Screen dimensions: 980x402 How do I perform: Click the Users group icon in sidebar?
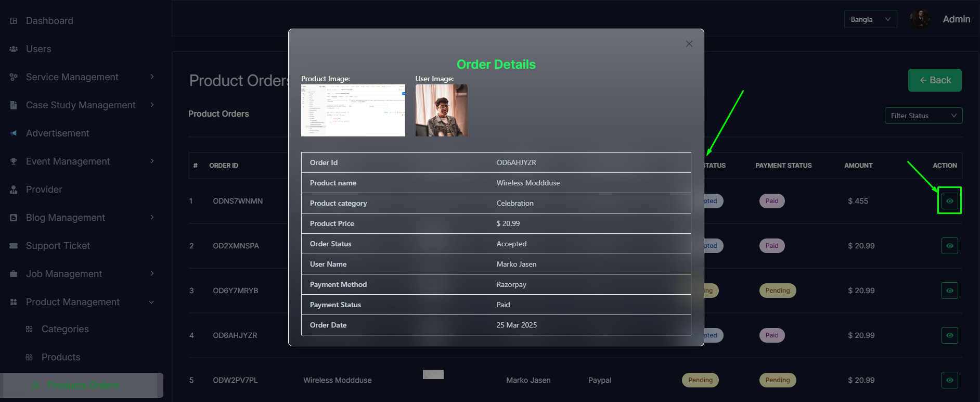coord(14,49)
